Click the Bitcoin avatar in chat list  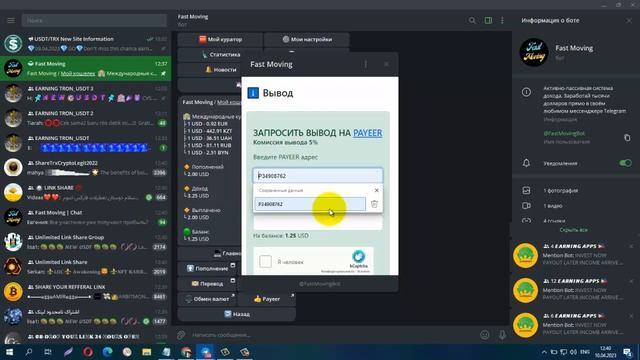[x=13, y=291]
